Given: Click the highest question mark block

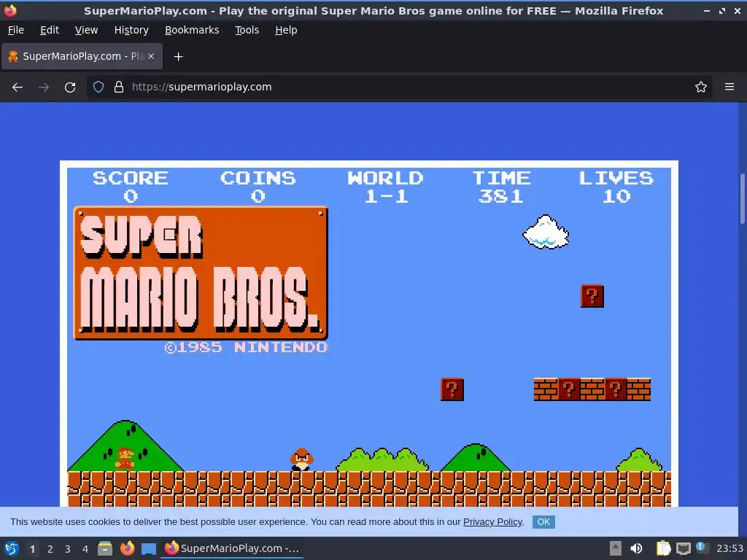Looking at the screenshot, I should [592, 296].
